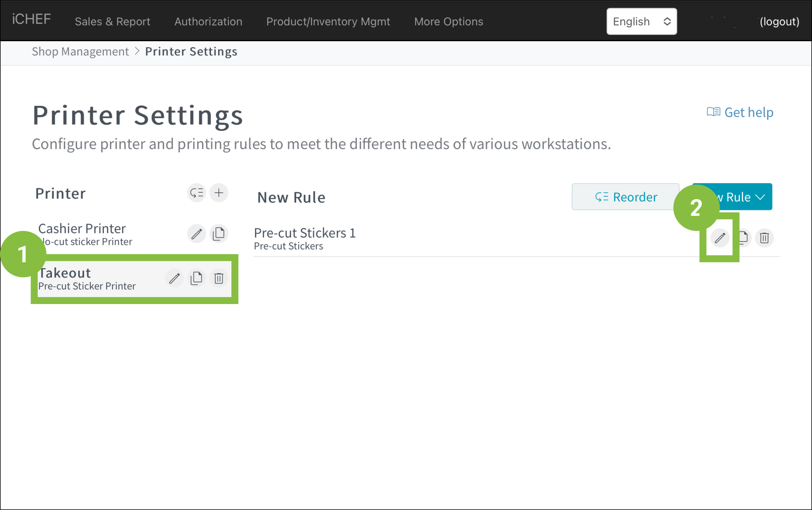Image resolution: width=812 pixels, height=510 pixels.
Task: Go to Shop Management breadcrumb
Action: tap(80, 52)
